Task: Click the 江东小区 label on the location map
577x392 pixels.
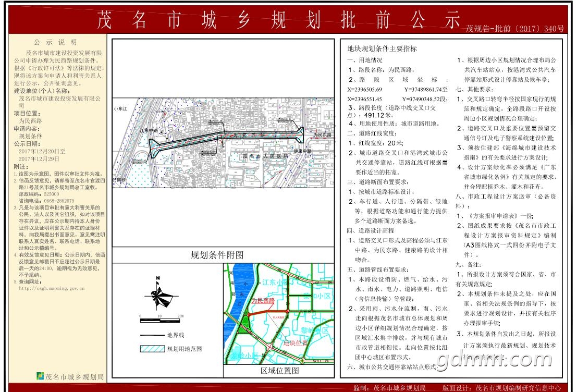Action: 274,283
